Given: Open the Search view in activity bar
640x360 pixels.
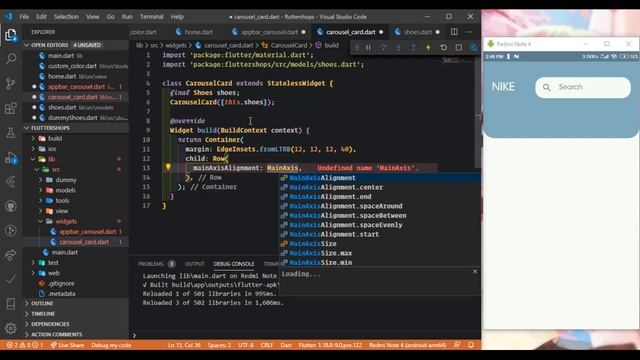Looking at the screenshot, I should pyautogui.click(x=11, y=59).
